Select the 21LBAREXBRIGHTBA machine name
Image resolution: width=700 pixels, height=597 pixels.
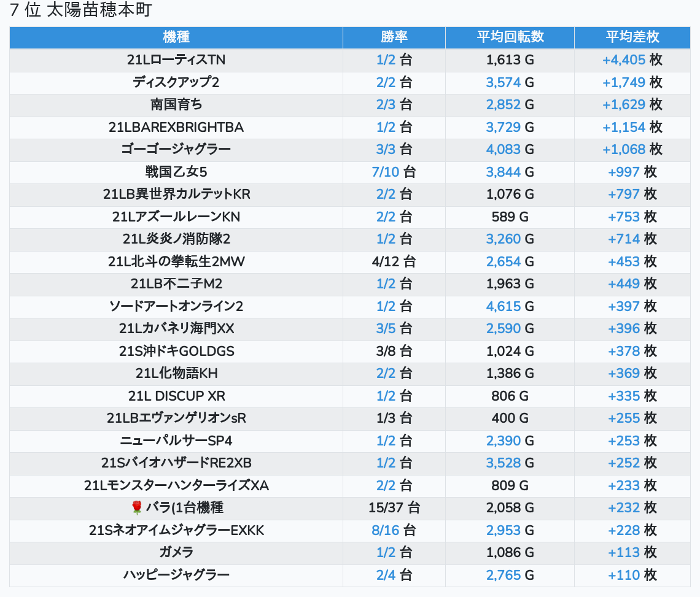click(x=176, y=127)
